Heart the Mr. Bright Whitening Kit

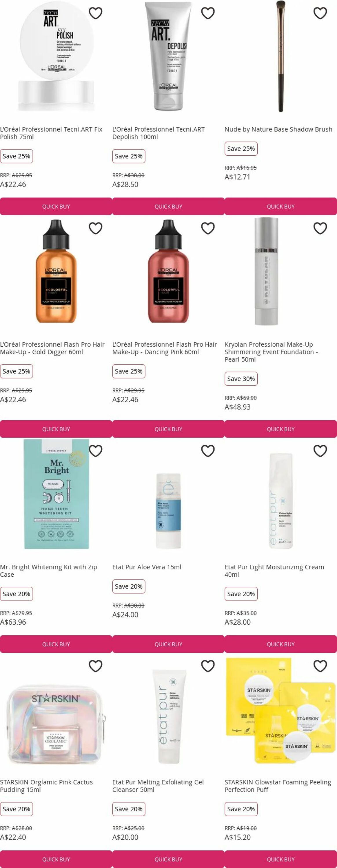[x=95, y=451]
